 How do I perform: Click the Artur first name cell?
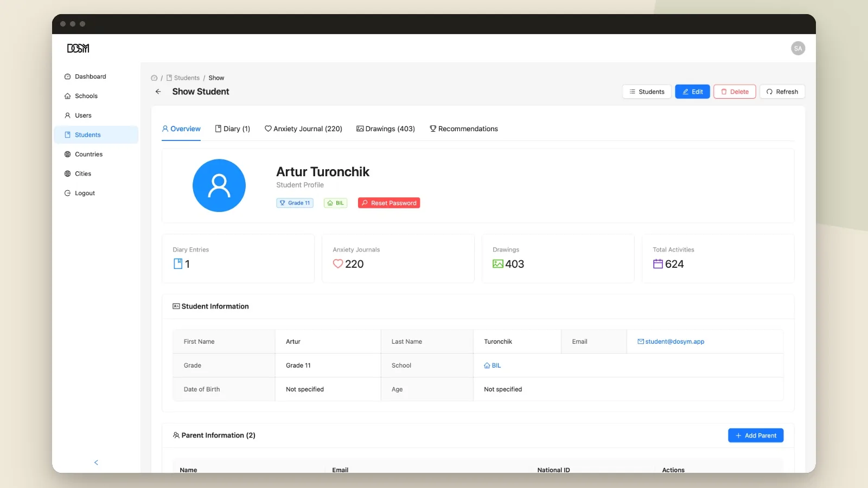[x=328, y=342]
